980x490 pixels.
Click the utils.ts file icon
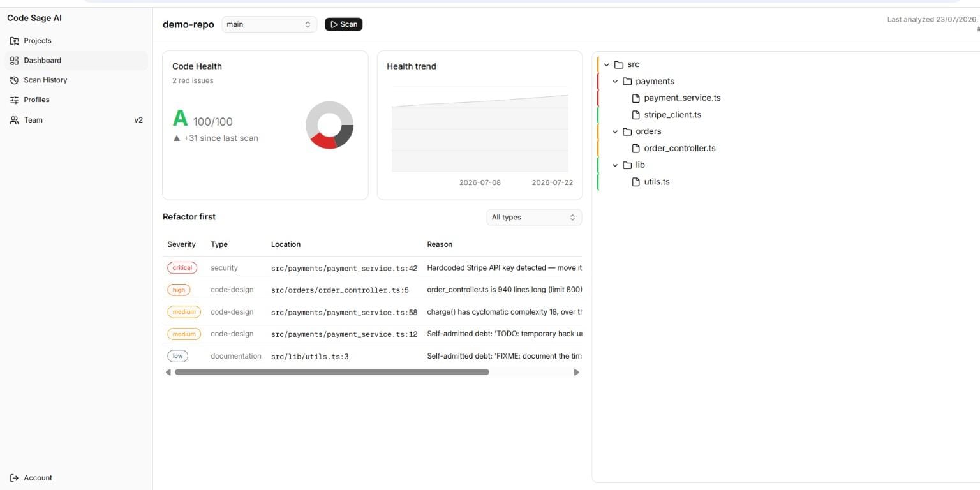(635, 182)
